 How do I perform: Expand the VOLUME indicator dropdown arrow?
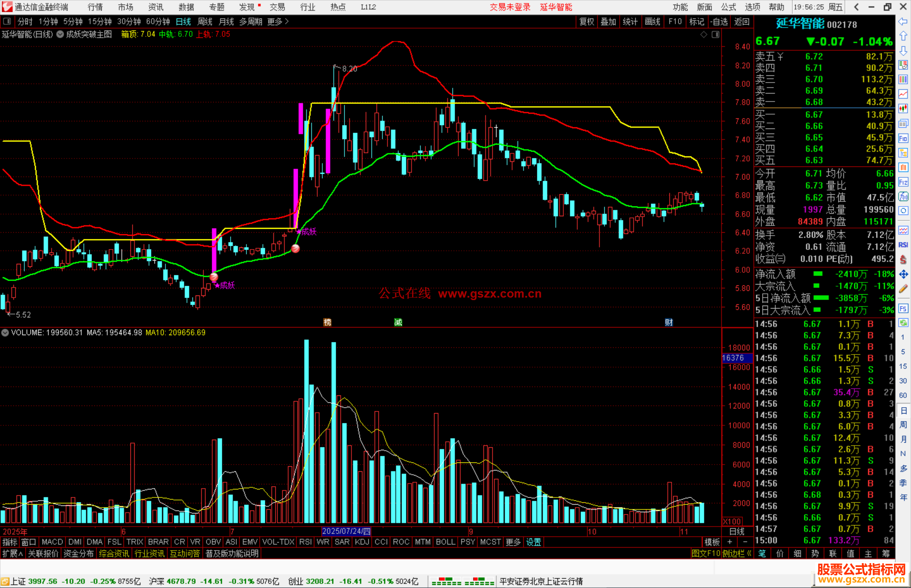pos(5,333)
